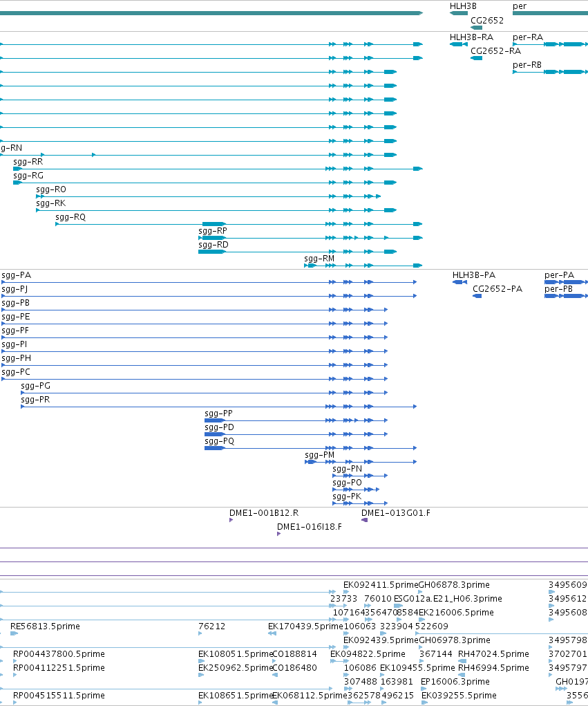
Task: Select the sgg-PQ protein feature
Action: (x=311, y=448)
